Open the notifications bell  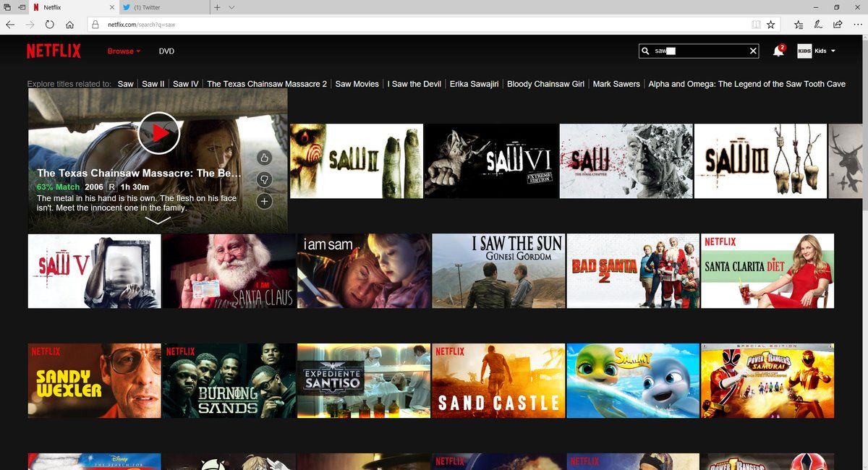coord(778,51)
